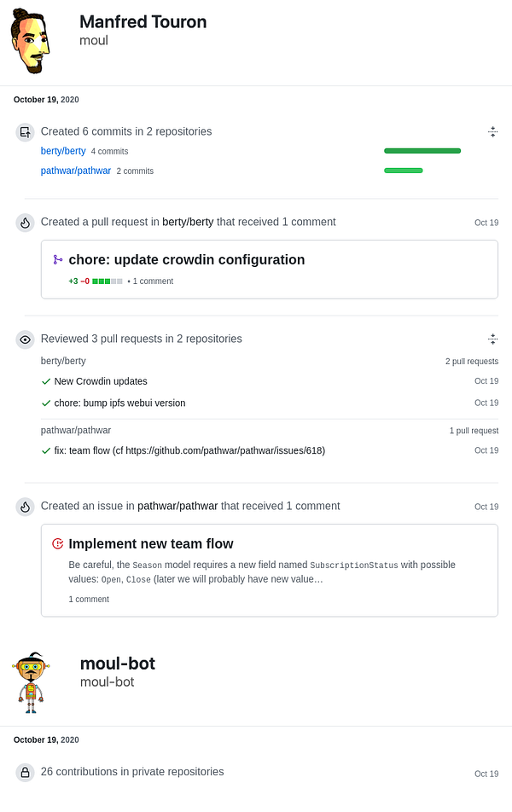Click the eye icon for reviewed pull requests
Image resolution: width=512 pixels, height=812 pixels.
tap(26, 339)
